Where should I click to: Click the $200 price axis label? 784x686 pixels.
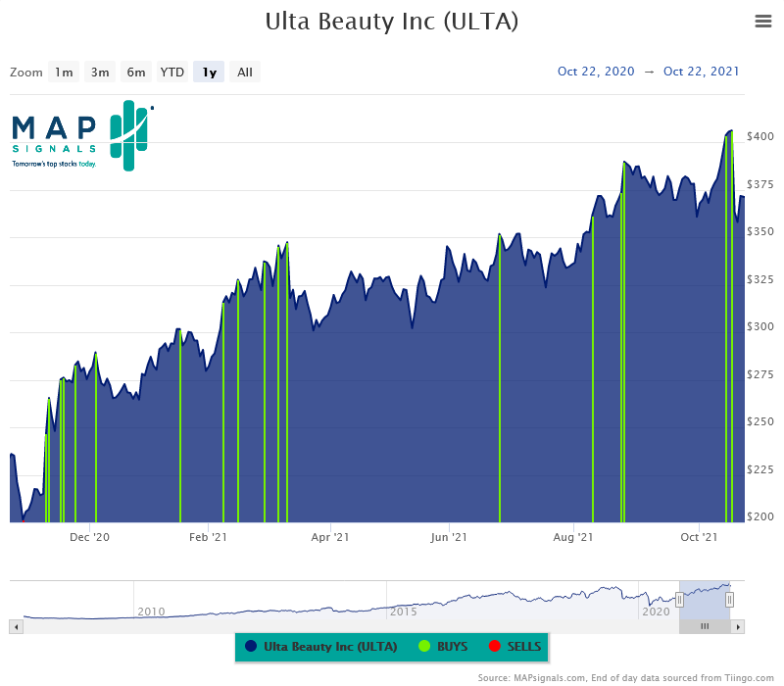[760, 516]
